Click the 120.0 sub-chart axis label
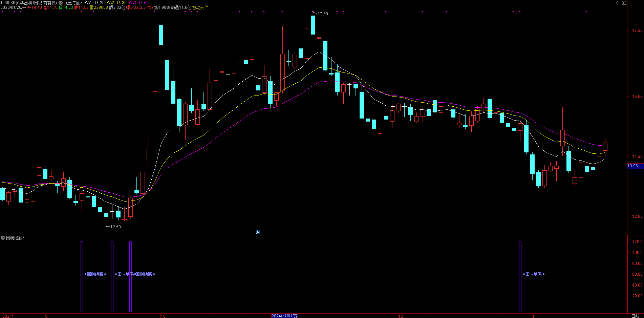Screen dimensions: 644x318 coord(637,242)
